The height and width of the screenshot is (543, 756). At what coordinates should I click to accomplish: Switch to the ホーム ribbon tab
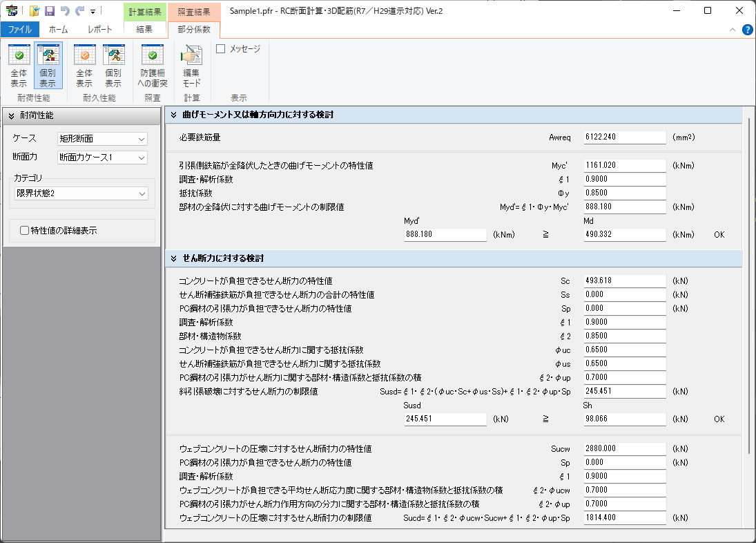58,30
